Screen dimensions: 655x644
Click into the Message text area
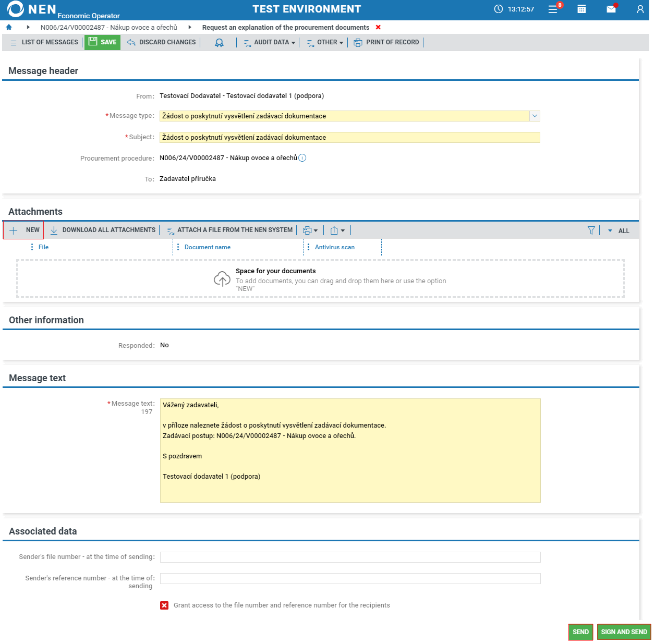point(350,451)
